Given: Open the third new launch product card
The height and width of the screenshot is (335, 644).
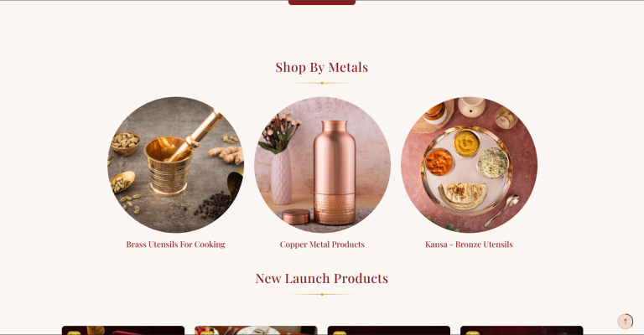Looking at the screenshot, I should tap(389, 331).
